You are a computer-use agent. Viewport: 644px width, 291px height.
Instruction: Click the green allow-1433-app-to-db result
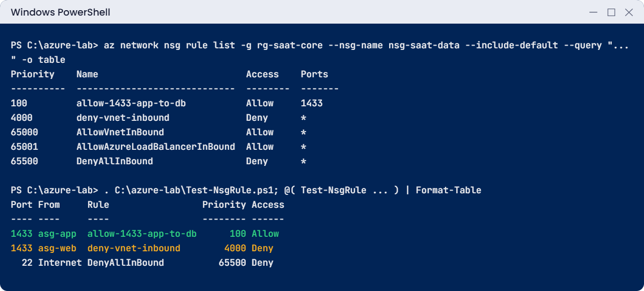pyautogui.click(x=142, y=234)
